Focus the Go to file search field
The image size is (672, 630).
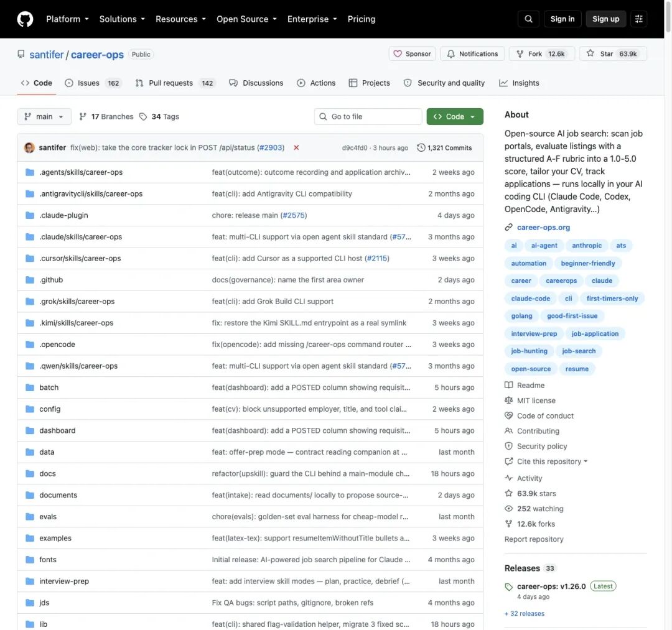click(368, 116)
